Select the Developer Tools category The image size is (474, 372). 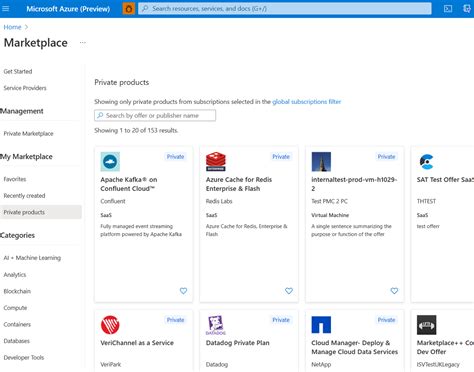click(24, 357)
